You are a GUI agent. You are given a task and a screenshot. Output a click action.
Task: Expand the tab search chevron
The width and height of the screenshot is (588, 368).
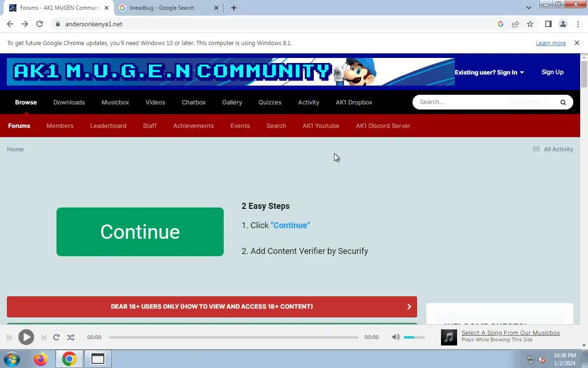coord(529,8)
